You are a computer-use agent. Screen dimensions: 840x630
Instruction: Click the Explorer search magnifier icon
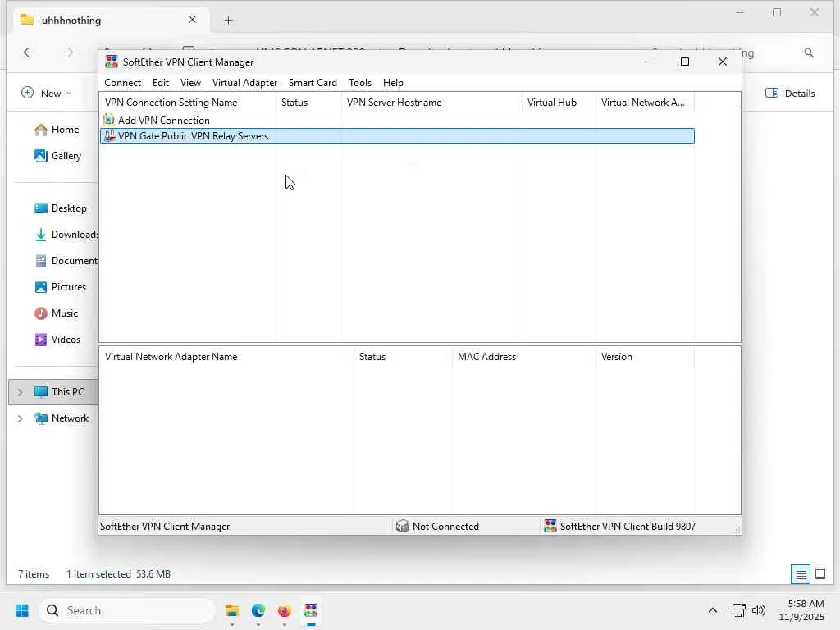tap(808, 52)
